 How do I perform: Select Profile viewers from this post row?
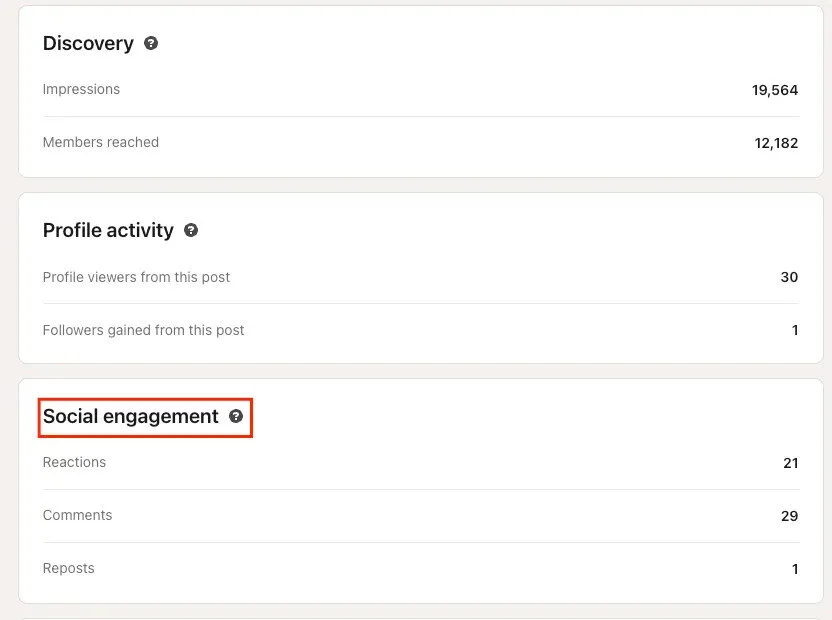click(136, 277)
